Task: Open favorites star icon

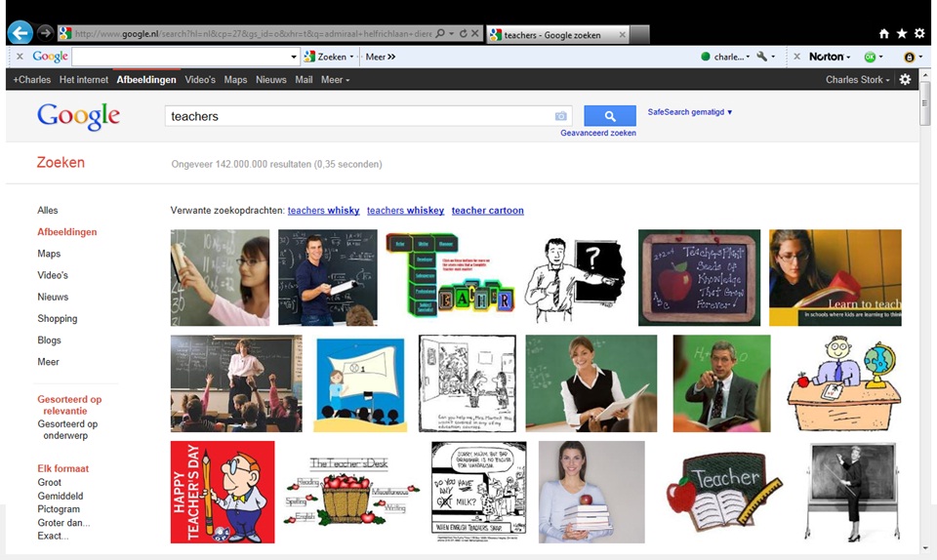Action: pyautogui.click(x=902, y=33)
